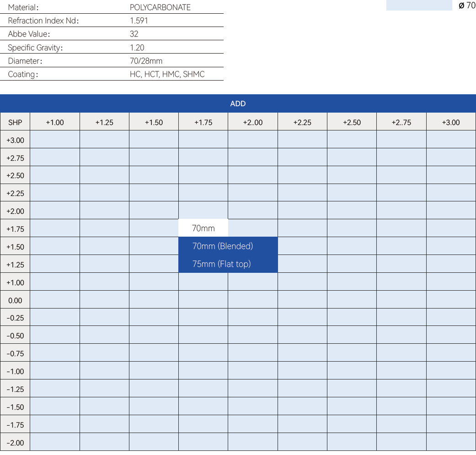This screenshot has width=476, height=455.
Task: Select the Refraction Index value 1.591
Action: tap(139, 21)
